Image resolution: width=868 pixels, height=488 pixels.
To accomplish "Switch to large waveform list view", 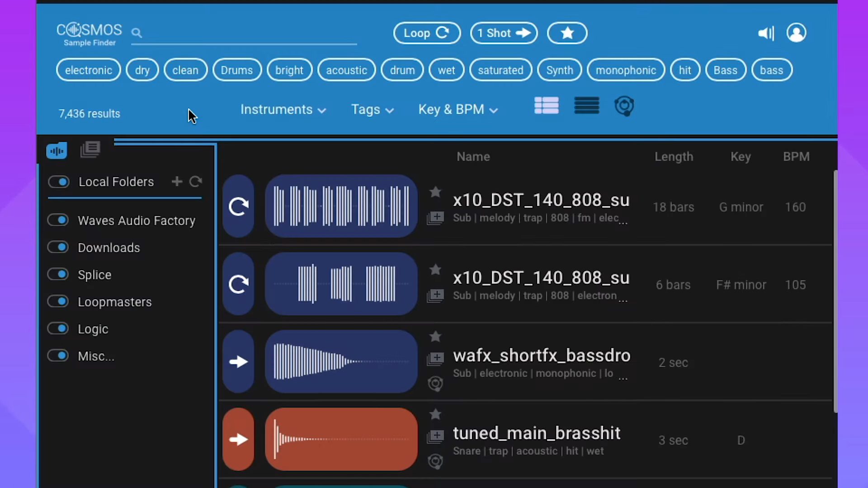I will 546,106.
